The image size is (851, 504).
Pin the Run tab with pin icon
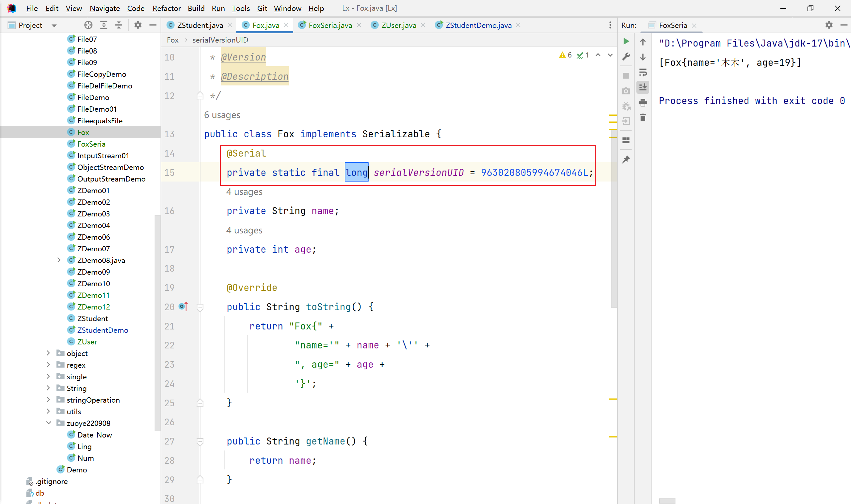click(x=626, y=159)
